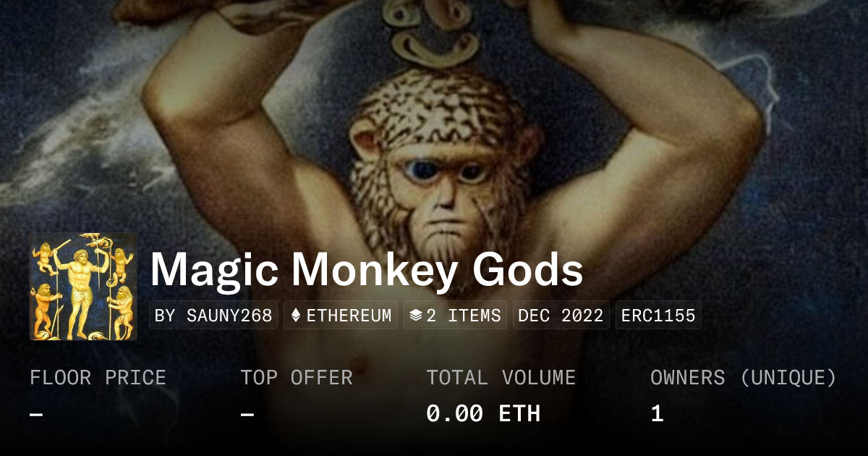
Task: Open the Magic Monkey Gods collection thumbnail
Action: (x=83, y=287)
